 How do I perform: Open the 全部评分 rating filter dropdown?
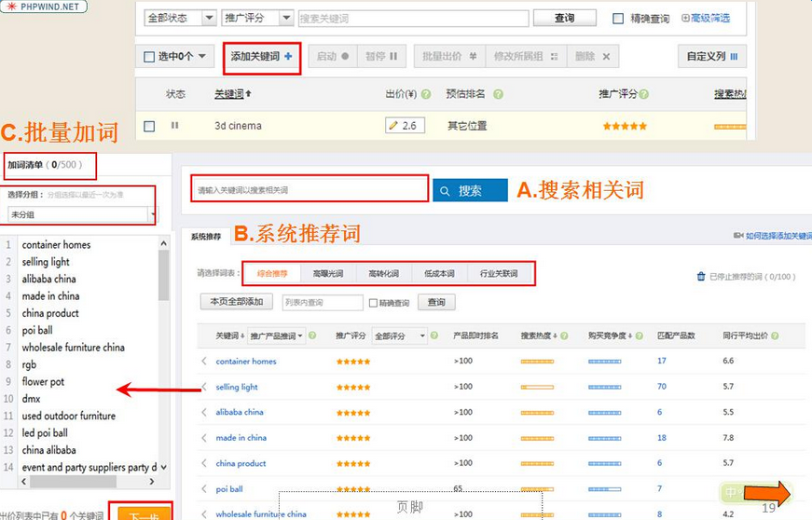(399, 336)
